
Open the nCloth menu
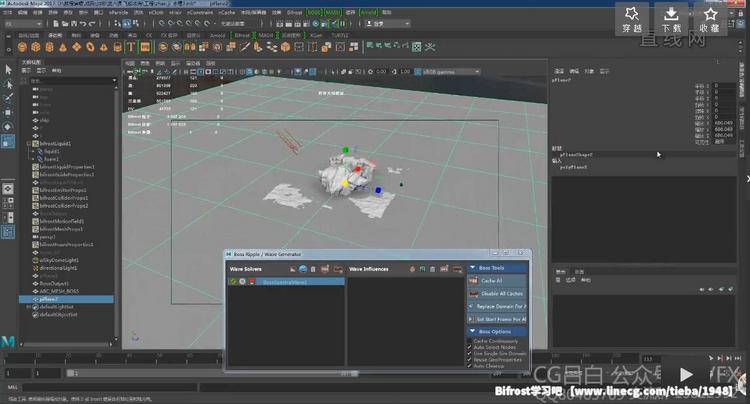(155, 12)
